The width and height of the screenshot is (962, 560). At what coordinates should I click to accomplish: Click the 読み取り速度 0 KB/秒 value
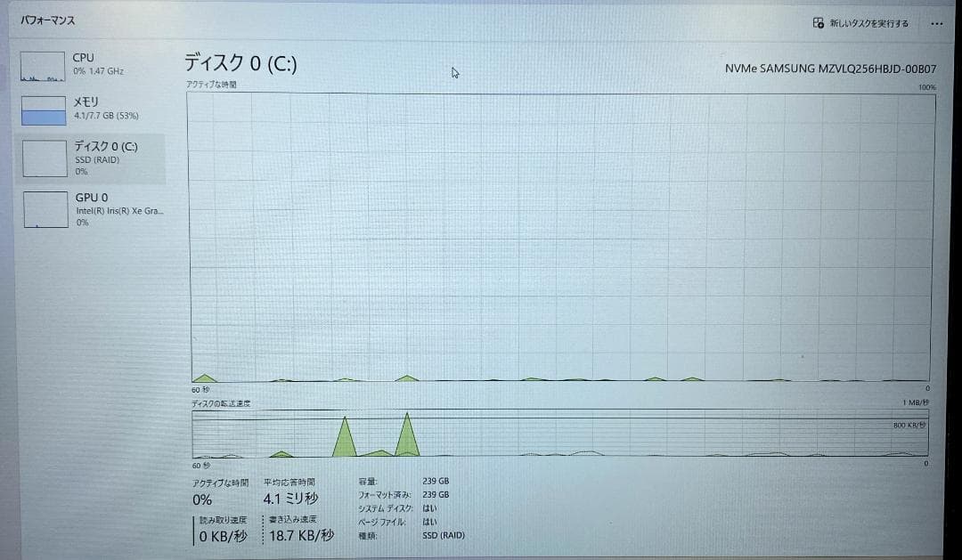coord(224,535)
